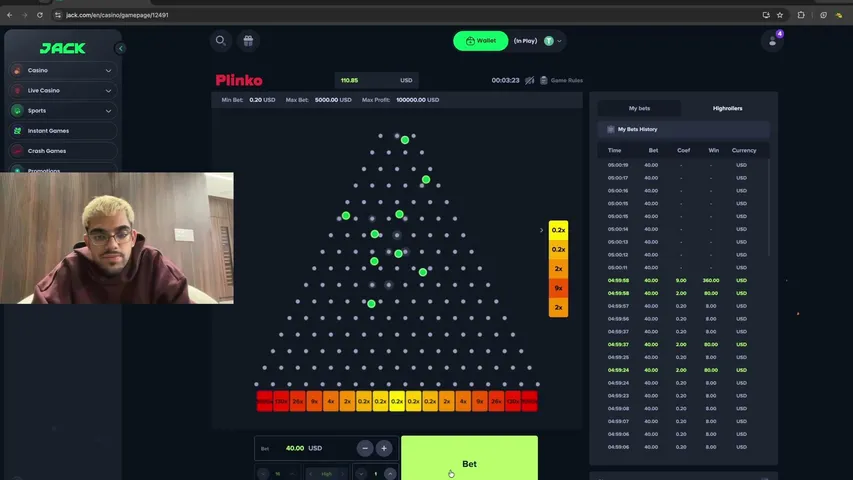This screenshot has height=480, width=853.
Task: Click the JACK logo
Action: coord(63,48)
